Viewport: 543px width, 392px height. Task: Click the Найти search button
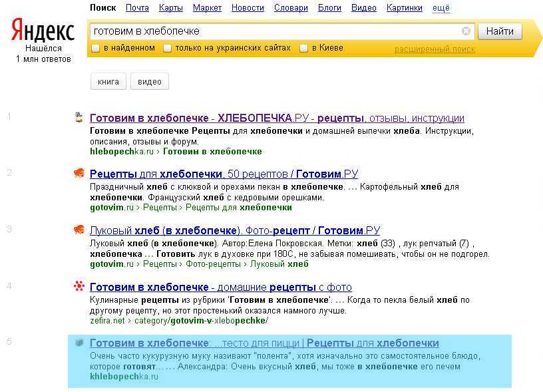[x=500, y=31]
